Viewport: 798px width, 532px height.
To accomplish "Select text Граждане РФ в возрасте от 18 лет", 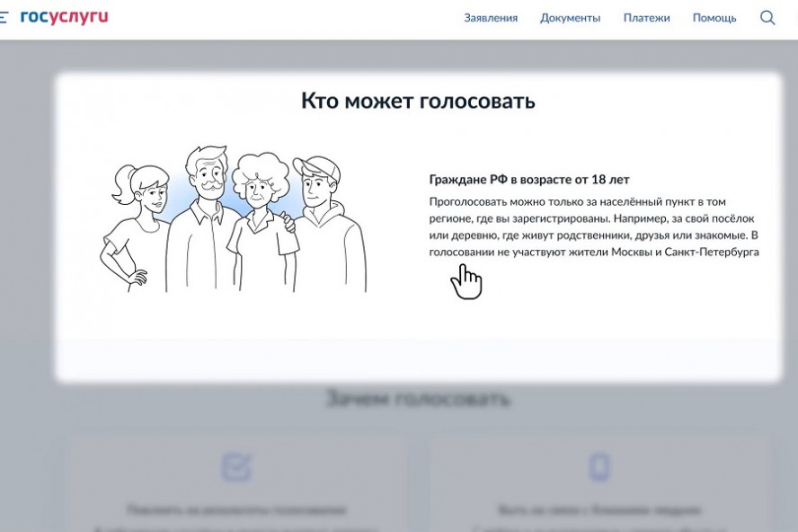I will pyautogui.click(x=529, y=179).
